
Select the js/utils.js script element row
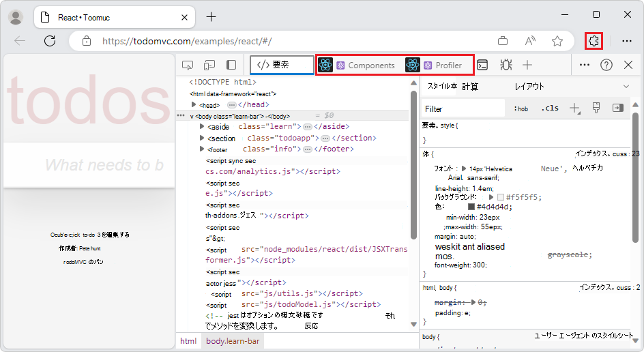(x=287, y=294)
